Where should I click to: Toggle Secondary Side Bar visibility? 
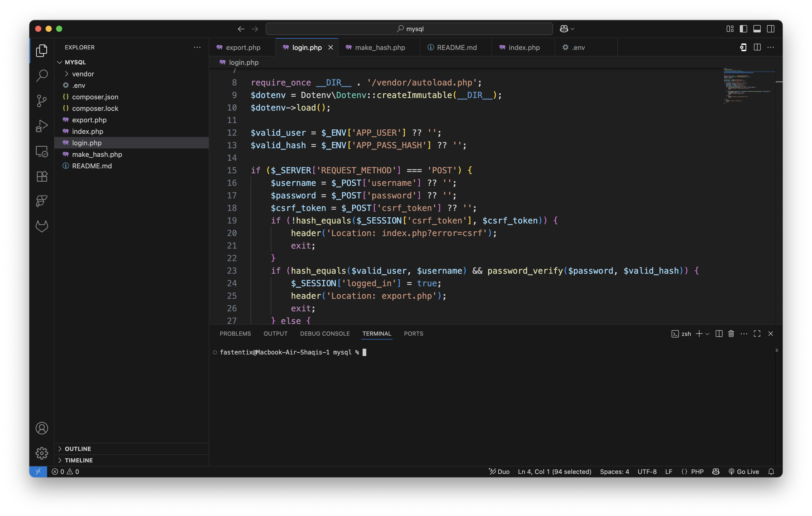pos(770,29)
